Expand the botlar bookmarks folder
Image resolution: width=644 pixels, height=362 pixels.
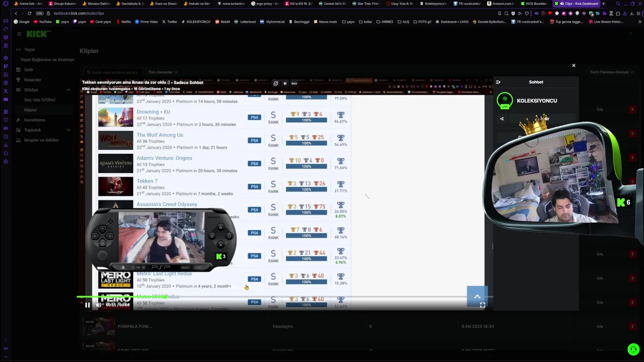pos(365,22)
